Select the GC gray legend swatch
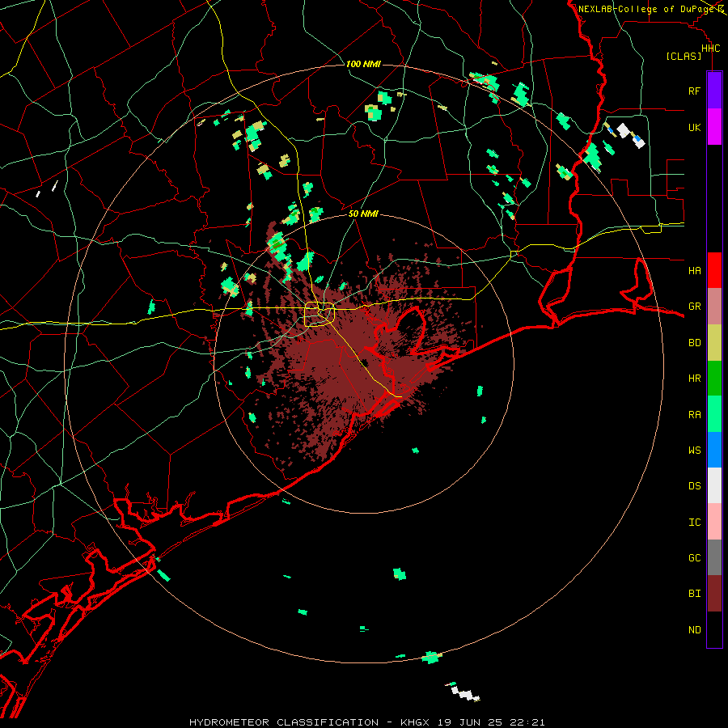 click(x=714, y=557)
